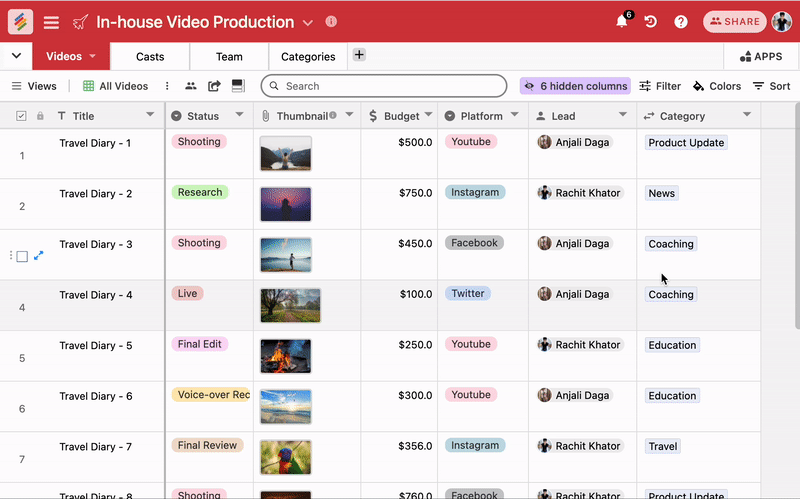Click the row height icon

[238, 86]
